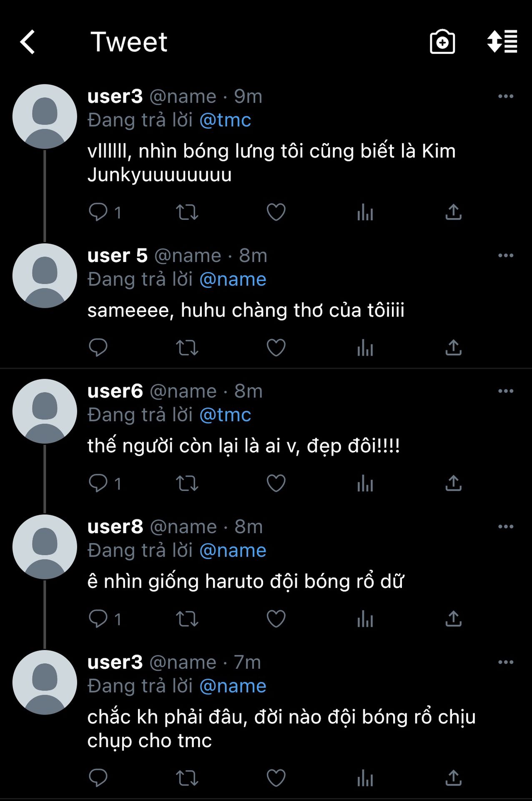
Task: Share user8's haruto tweet
Action: 453,619
